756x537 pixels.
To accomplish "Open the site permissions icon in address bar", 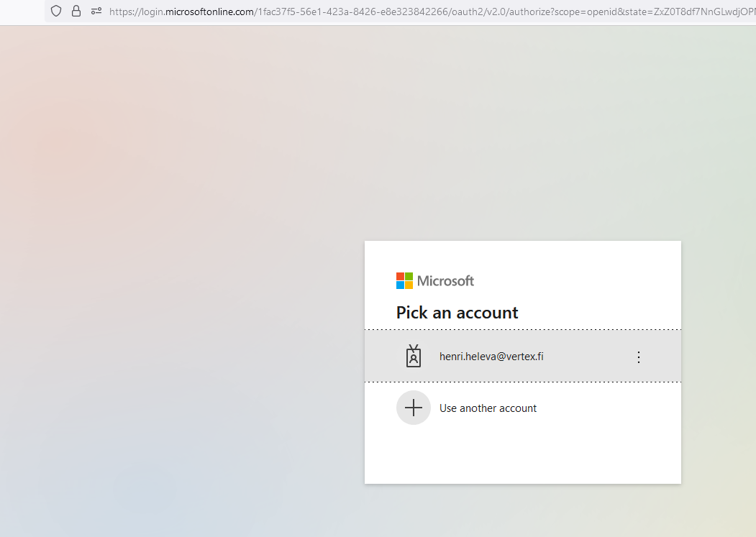I will [96, 11].
